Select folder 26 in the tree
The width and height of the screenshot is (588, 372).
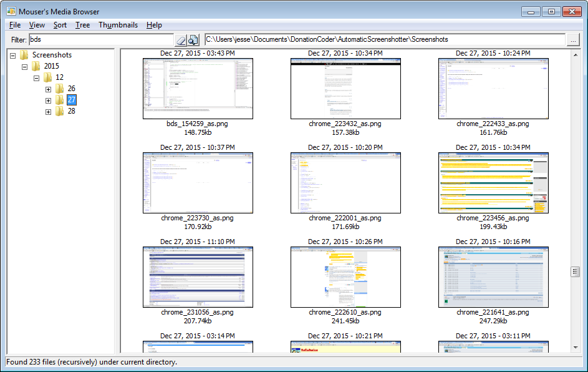click(x=71, y=89)
